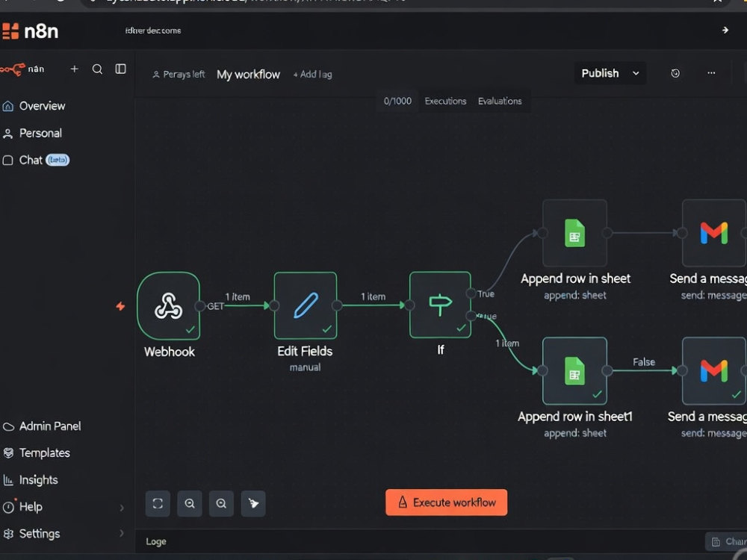
Task: Expand the Settings menu chevron
Action: pyautogui.click(x=122, y=533)
